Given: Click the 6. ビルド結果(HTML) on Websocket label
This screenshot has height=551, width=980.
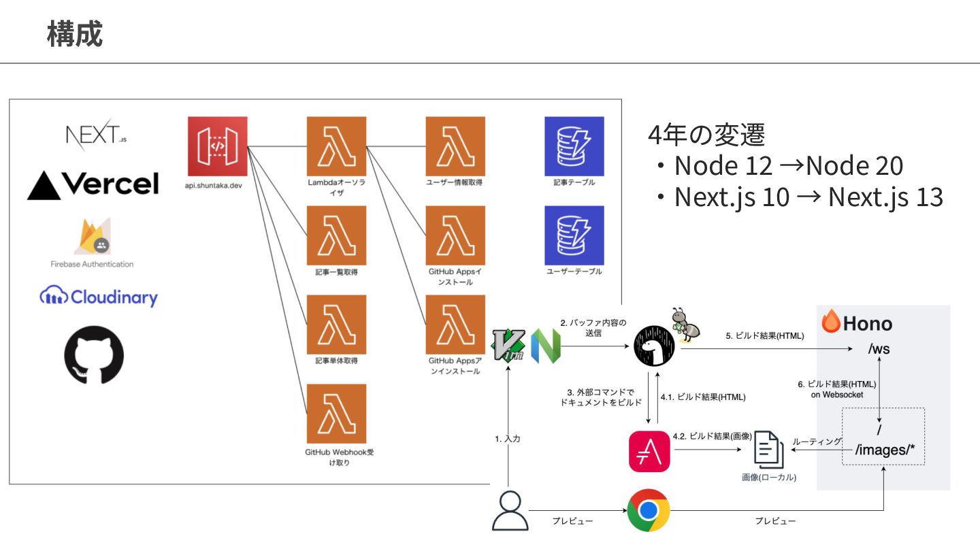Looking at the screenshot, I should (837, 389).
